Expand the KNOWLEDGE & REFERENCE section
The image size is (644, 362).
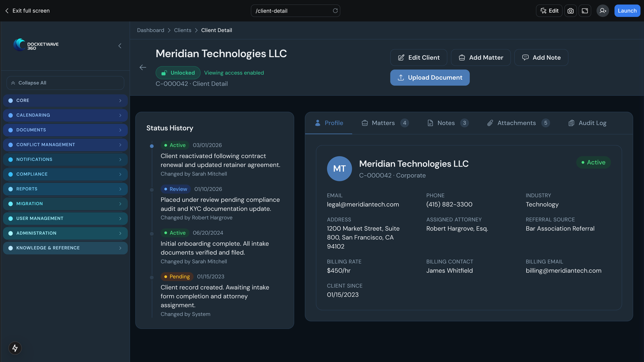coord(65,248)
